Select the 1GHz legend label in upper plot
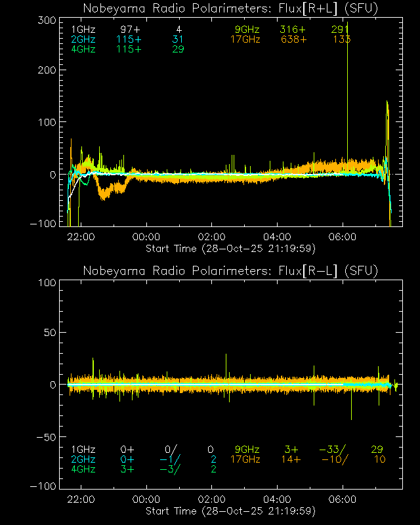The width and height of the screenshot is (420, 525). pos(83,30)
